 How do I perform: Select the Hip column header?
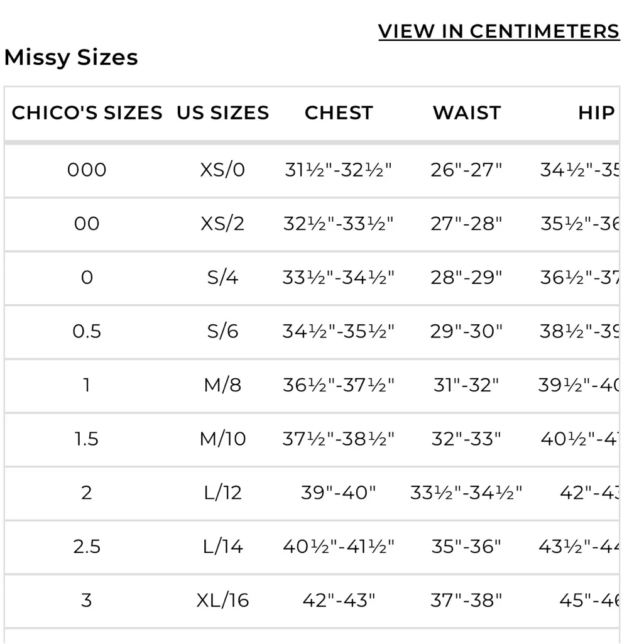596,113
